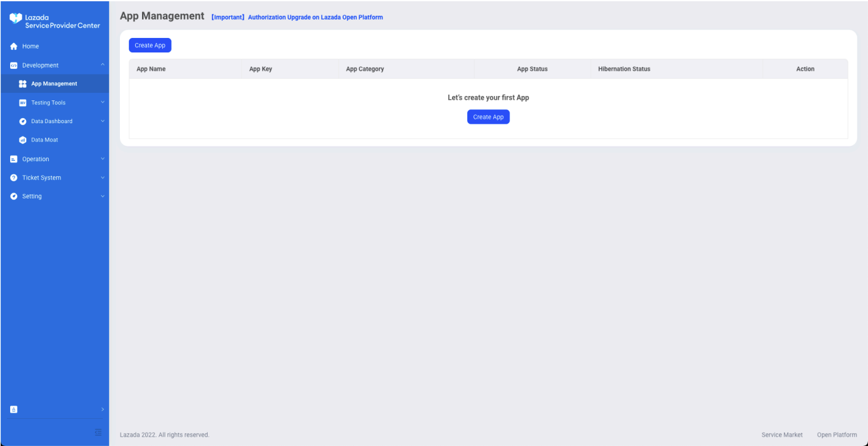Image resolution: width=868 pixels, height=446 pixels.
Task: Open the Open Platform footer link
Action: point(837,435)
